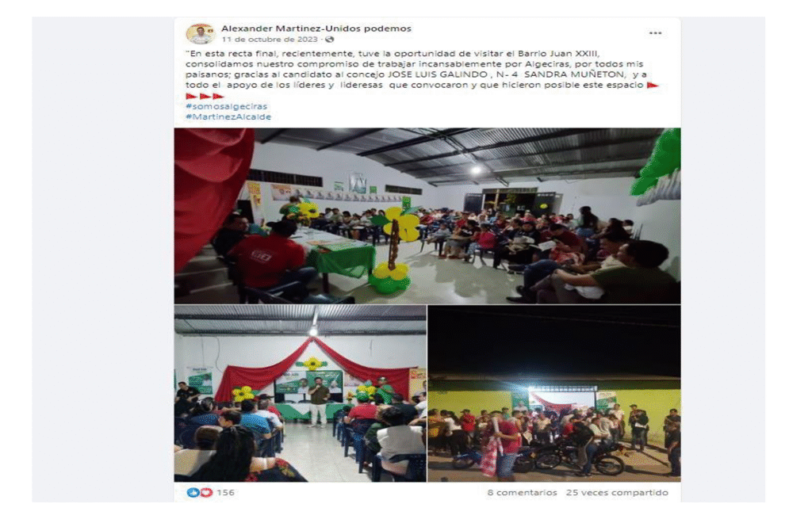Click the post date 11 de octubre de 2023
Screen dimensions: 812x519
click(270, 40)
